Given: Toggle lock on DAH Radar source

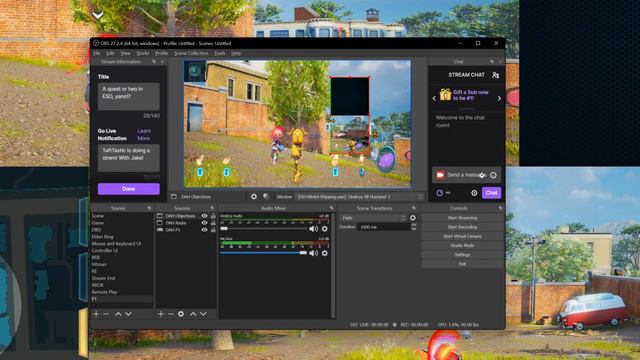Looking at the screenshot, I should tap(213, 223).
